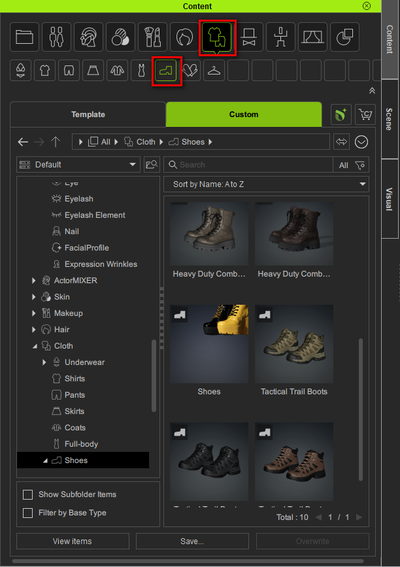Select the Makeup category icon
The image size is (400, 567).
(152, 37)
